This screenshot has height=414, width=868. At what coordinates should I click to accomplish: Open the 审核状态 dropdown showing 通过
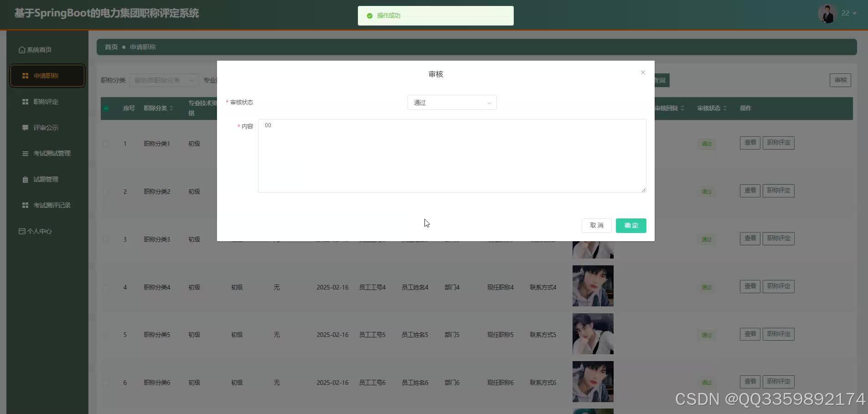pyautogui.click(x=451, y=102)
